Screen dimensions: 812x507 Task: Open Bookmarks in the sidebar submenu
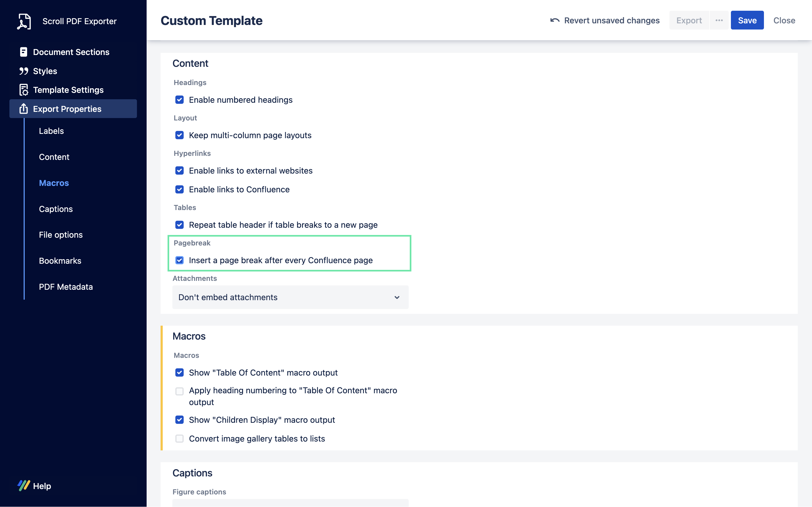60,261
